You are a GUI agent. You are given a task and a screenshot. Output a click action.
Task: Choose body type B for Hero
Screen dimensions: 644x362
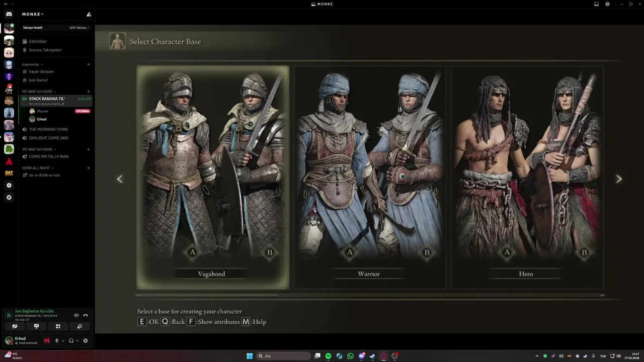click(584, 252)
